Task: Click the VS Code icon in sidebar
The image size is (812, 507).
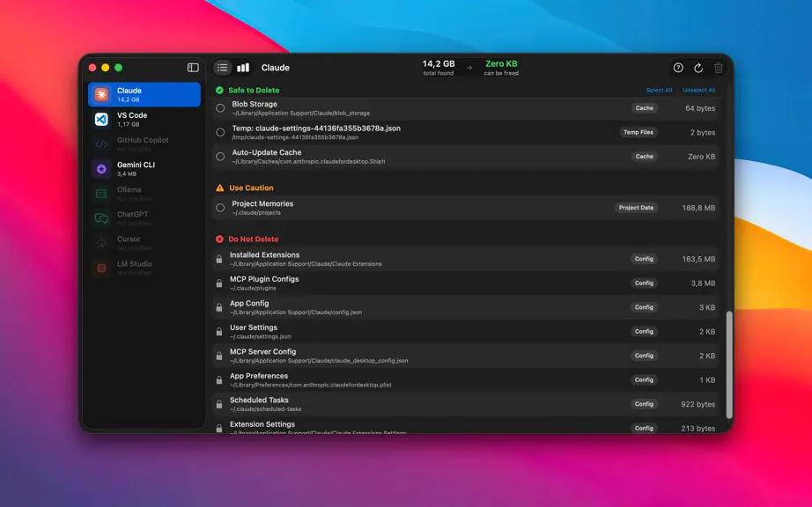Action: coord(101,119)
